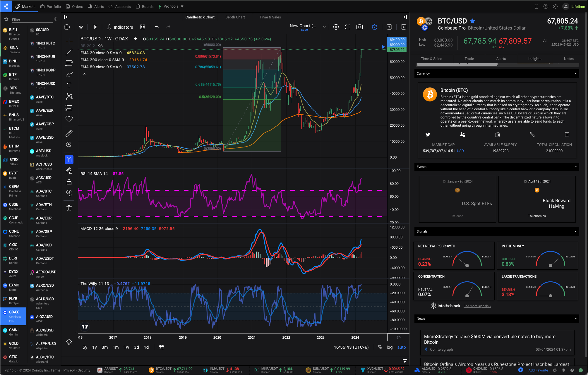Select the 3m time range button
This screenshot has width=588, height=375.
104,347
